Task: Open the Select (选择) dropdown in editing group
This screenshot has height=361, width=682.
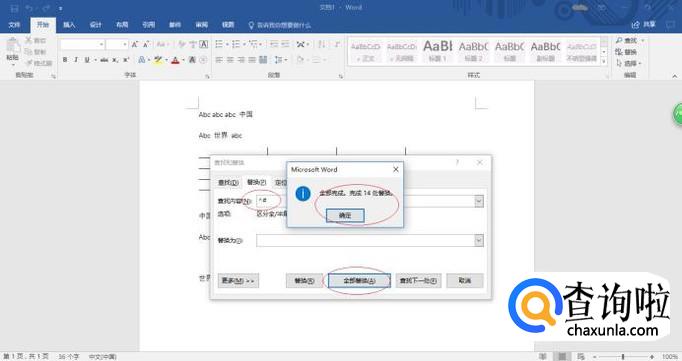Action: (629, 64)
